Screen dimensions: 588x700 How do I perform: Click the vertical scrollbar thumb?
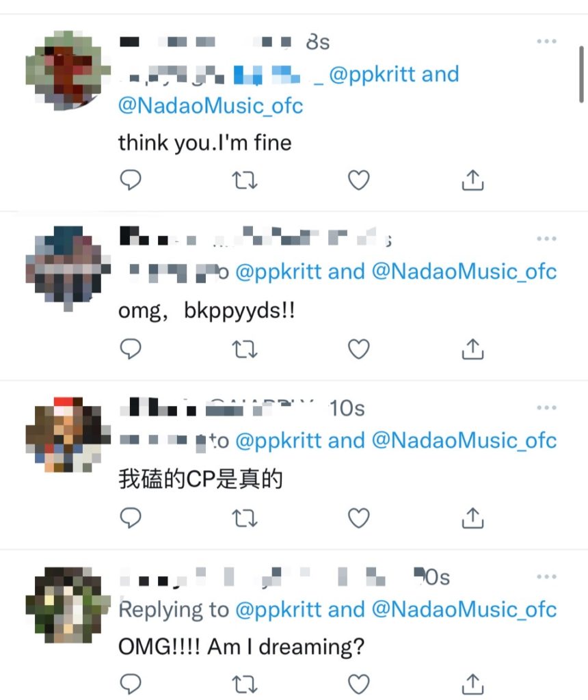581,74
